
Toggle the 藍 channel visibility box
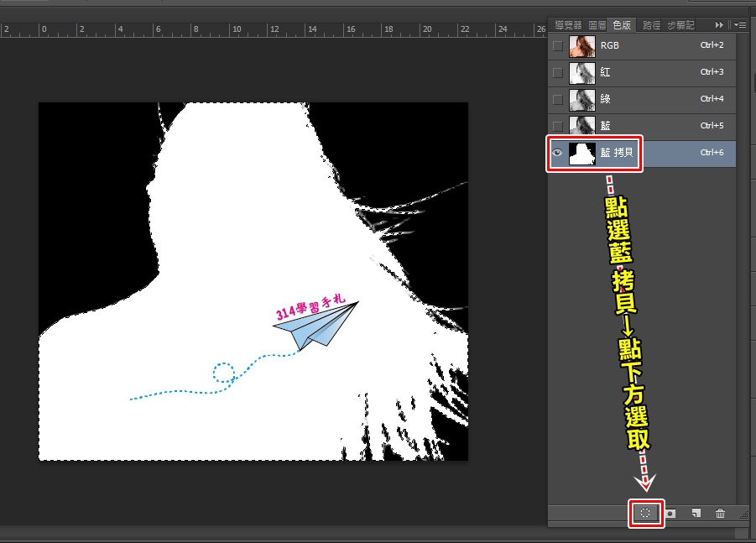click(x=558, y=127)
